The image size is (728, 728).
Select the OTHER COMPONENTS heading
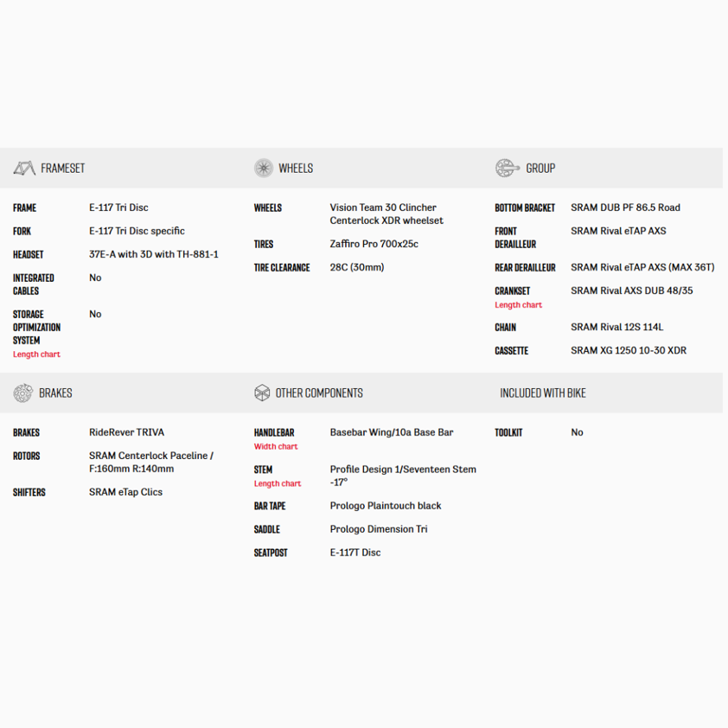click(319, 393)
